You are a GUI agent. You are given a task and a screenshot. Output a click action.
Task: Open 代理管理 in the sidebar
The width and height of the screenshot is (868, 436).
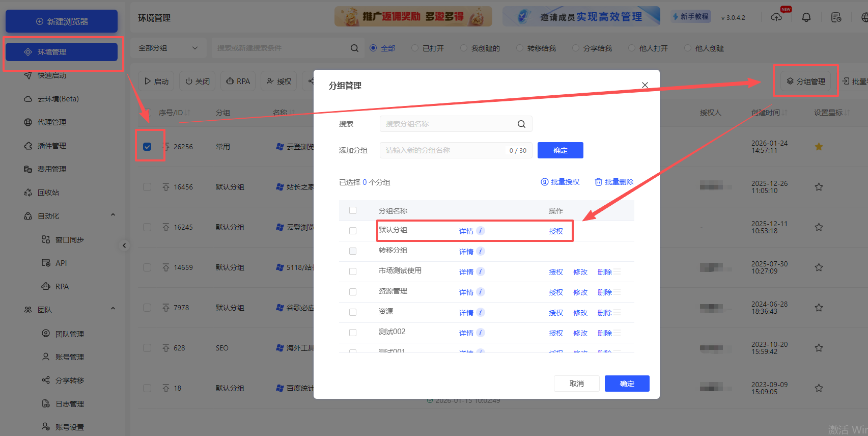(52, 122)
